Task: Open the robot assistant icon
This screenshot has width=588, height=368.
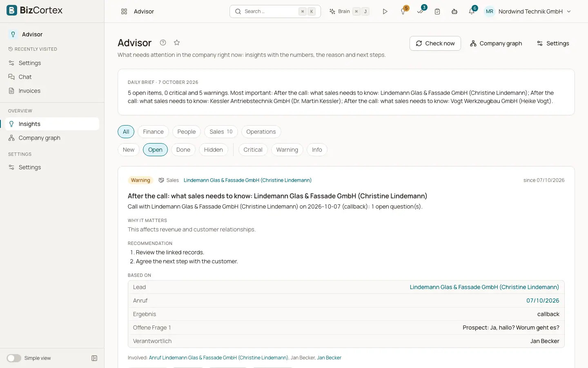Action: (454, 11)
